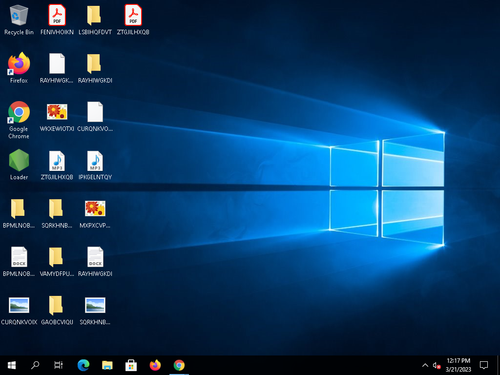Open the BPMLNOB... folder icon
The image size is (500, 375).
click(x=19, y=209)
